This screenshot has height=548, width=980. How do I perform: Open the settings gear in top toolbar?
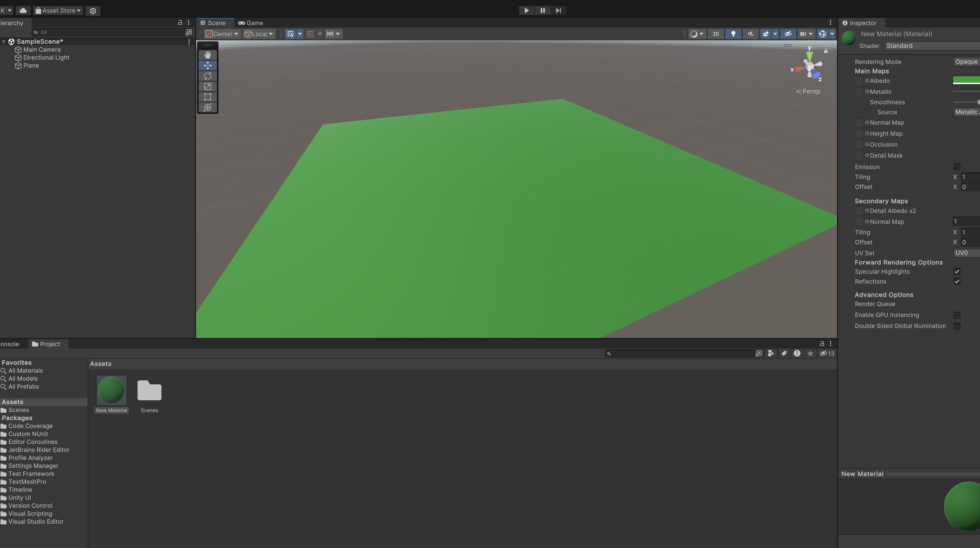pyautogui.click(x=93, y=11)
